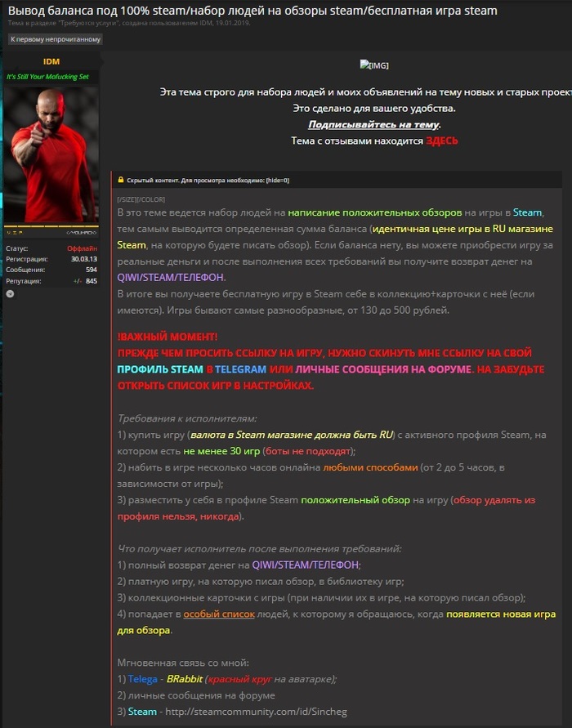View the user's 594 messages count

click(92, 269)
